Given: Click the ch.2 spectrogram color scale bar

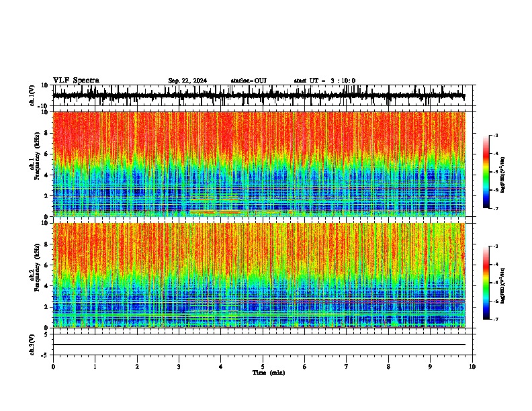Looking at the screenshot, I should (486, 283).
